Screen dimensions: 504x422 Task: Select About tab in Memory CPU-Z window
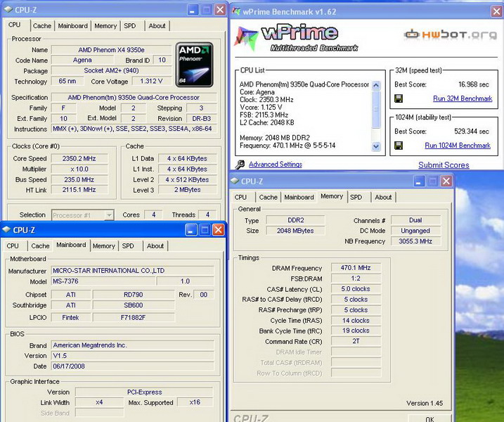point(383,197)
